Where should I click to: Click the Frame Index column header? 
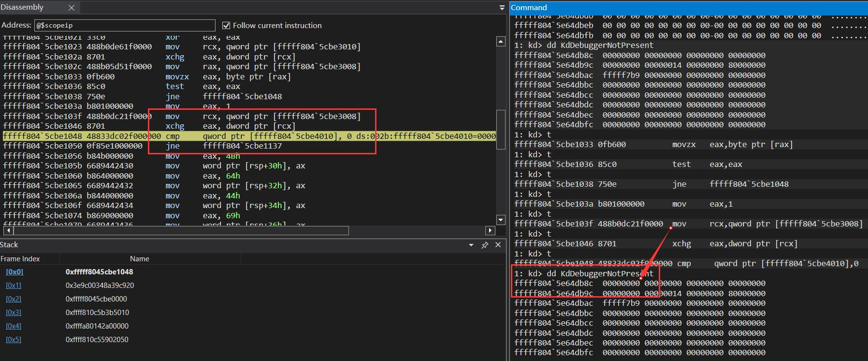click(x=20, y=259)
